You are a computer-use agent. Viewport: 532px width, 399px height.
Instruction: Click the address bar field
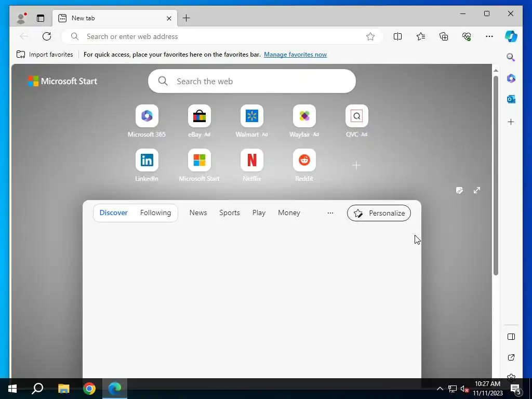[222, 36]
